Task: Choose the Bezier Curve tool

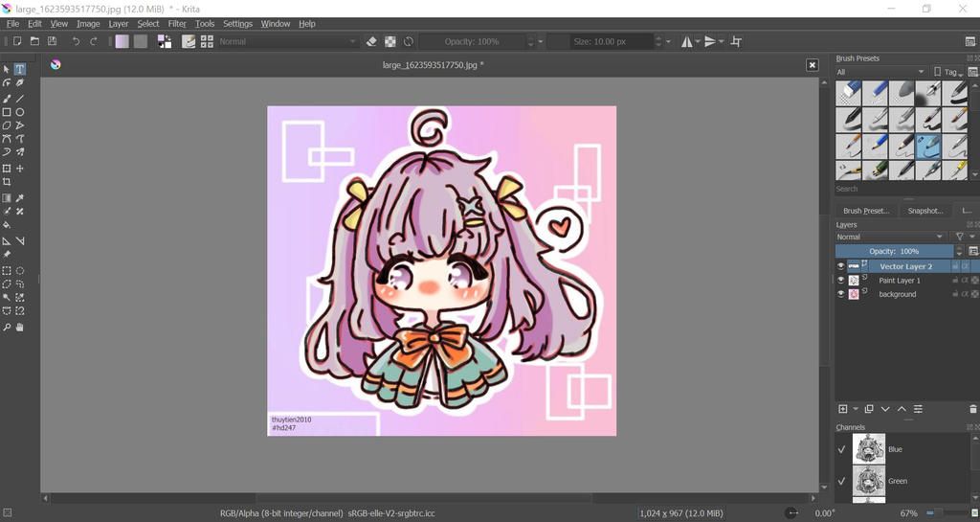Action: pyautogui.click(x=7, y=139)
